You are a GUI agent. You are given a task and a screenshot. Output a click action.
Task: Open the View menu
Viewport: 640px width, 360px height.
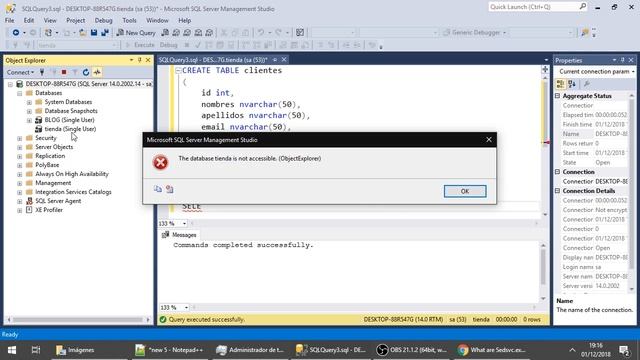50,20
